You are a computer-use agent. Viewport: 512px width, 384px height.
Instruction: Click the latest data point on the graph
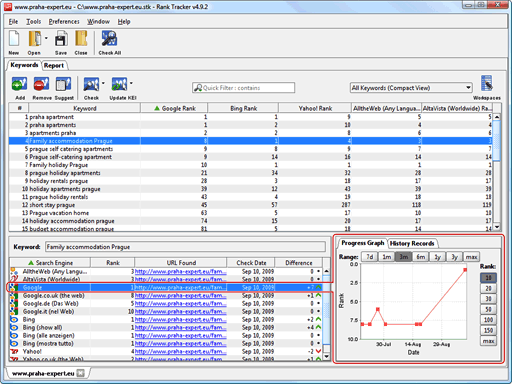pyautogui.click(x=465, y=270)
